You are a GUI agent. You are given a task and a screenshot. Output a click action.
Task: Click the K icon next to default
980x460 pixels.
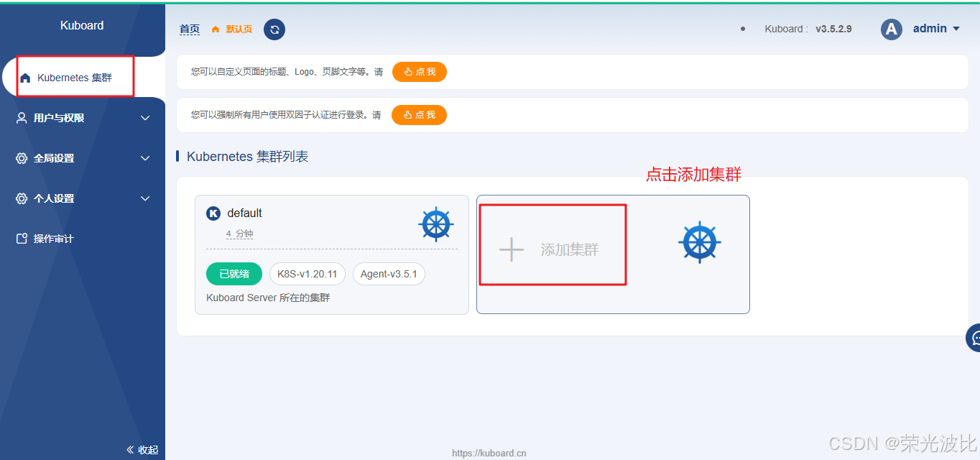[213, 213]
